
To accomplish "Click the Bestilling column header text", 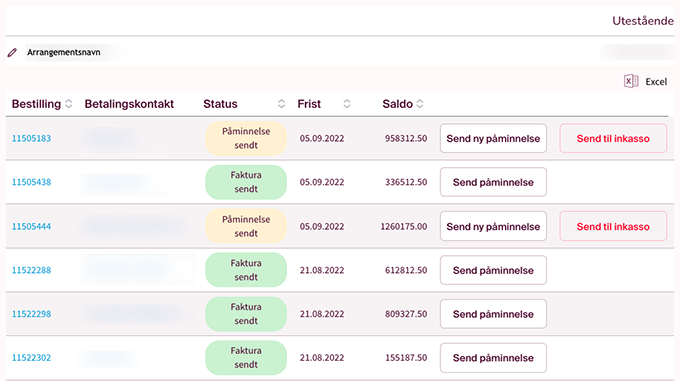I will tap(36, 104).
